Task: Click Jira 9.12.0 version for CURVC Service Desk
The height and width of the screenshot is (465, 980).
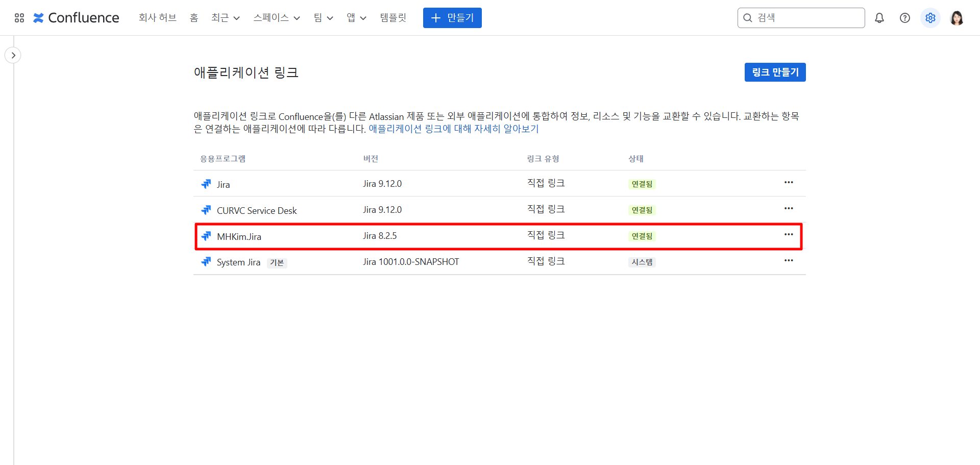Action: tap(382, 210)
